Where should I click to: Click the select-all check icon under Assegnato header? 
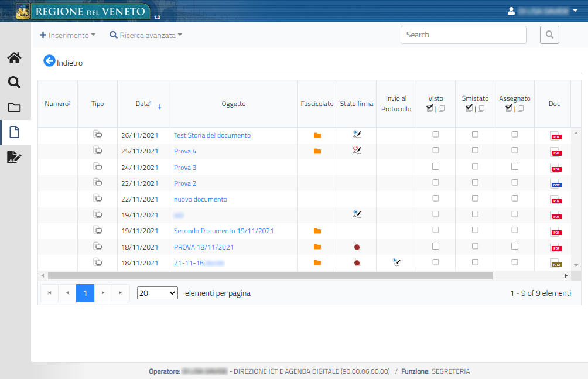508,108
